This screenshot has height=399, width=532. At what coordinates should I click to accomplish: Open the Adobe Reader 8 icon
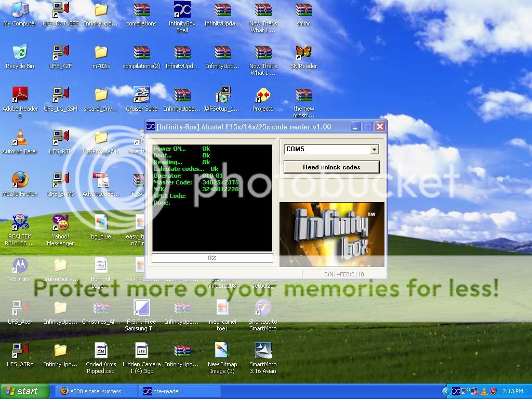[x=20, y=95]
